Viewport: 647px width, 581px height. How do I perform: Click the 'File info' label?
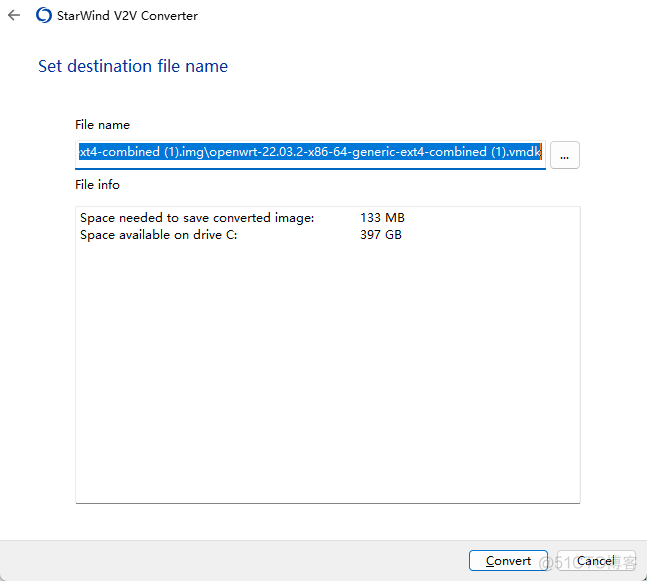[x=97, y=184]
